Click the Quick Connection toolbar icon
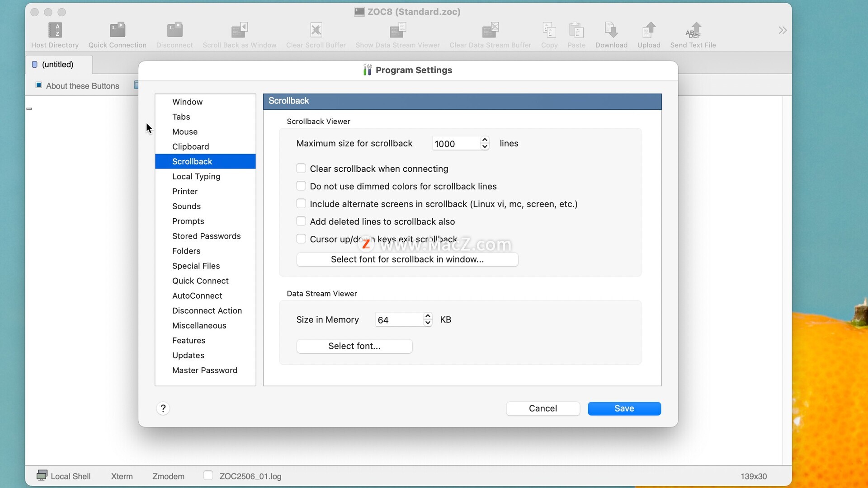Image resolution: width=868 pixels, height=488 pixels. tap(118, 30)
